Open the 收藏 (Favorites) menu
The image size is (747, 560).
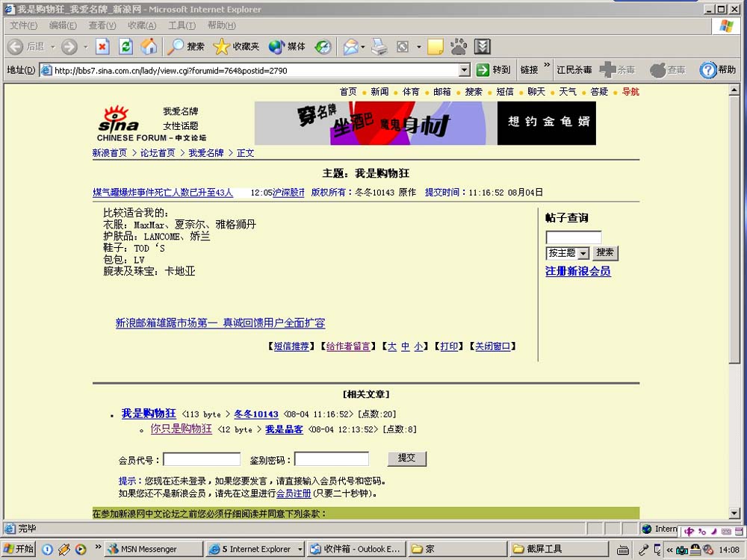pos(142,25)
